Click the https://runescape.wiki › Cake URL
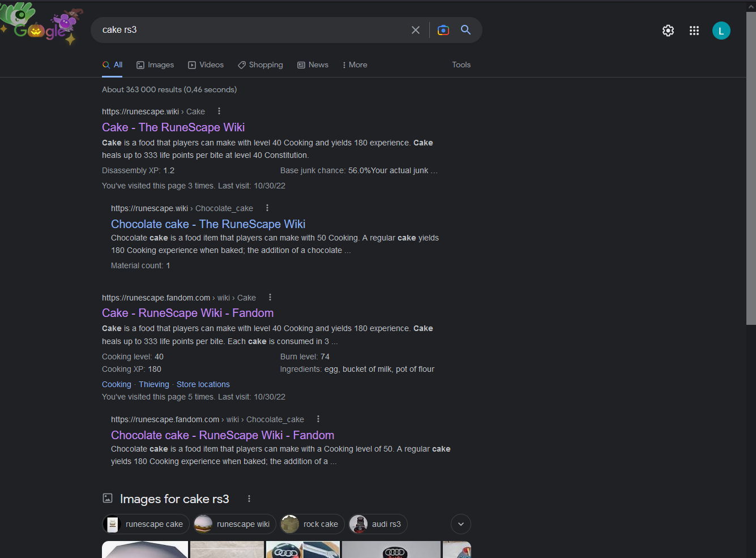The width and height of the screenshot is (756, 558). (x=153, y=111)
